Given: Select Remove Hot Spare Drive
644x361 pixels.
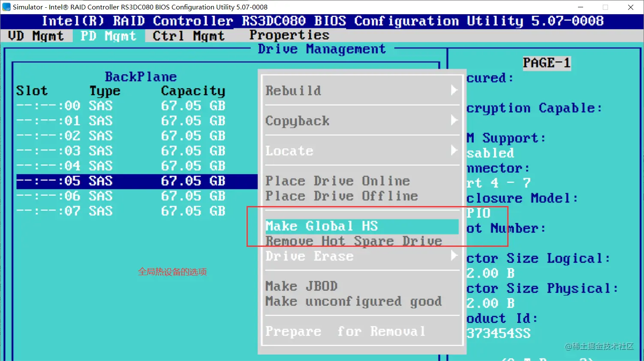Looking at the screenshot, I should click(x=354, y=241).
